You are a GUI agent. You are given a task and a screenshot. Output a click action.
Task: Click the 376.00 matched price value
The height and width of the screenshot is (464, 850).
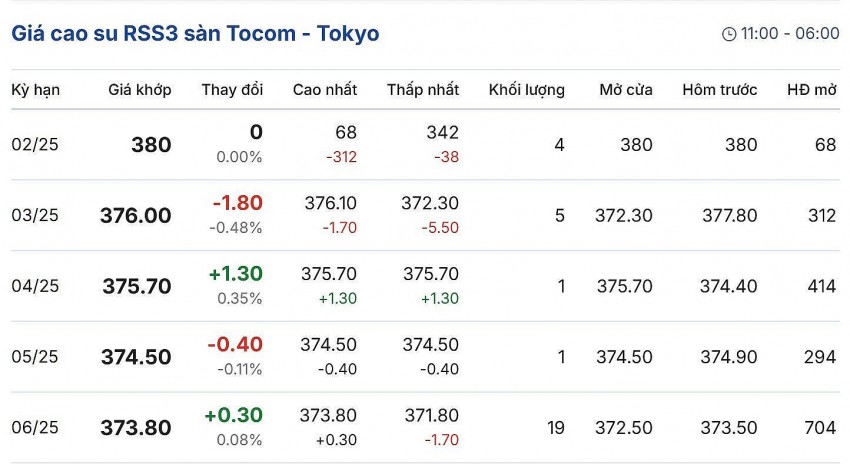(136, 216)
